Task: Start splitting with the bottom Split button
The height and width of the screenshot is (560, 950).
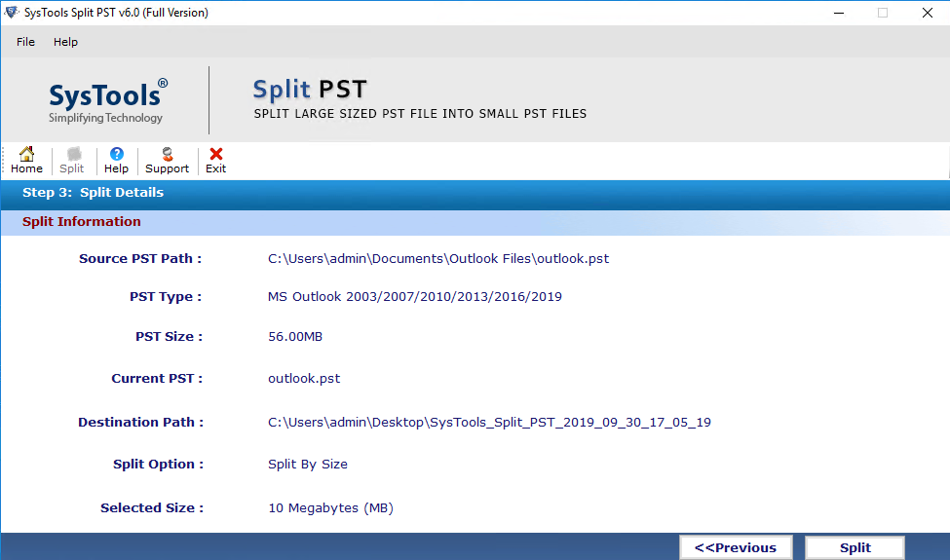Action: [855, 548]
